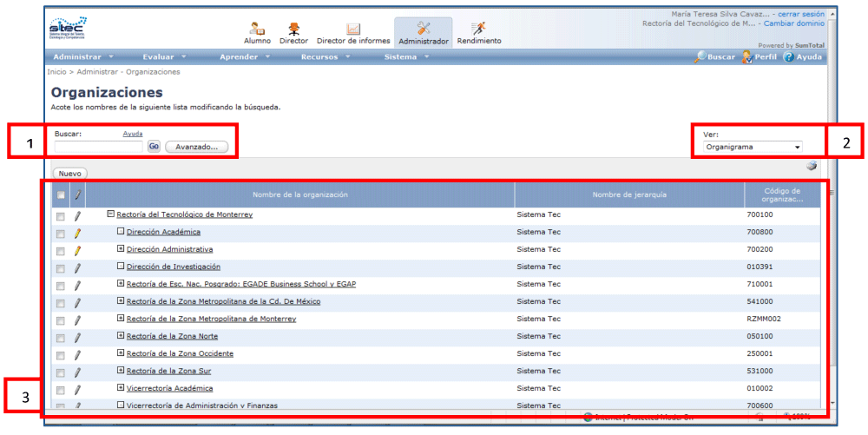This screenshot has width=868, height=435.
Task: Expand Zona Metropolitana de la Cd. De México node
Action: pyautogui.click(x=121, y=300)
